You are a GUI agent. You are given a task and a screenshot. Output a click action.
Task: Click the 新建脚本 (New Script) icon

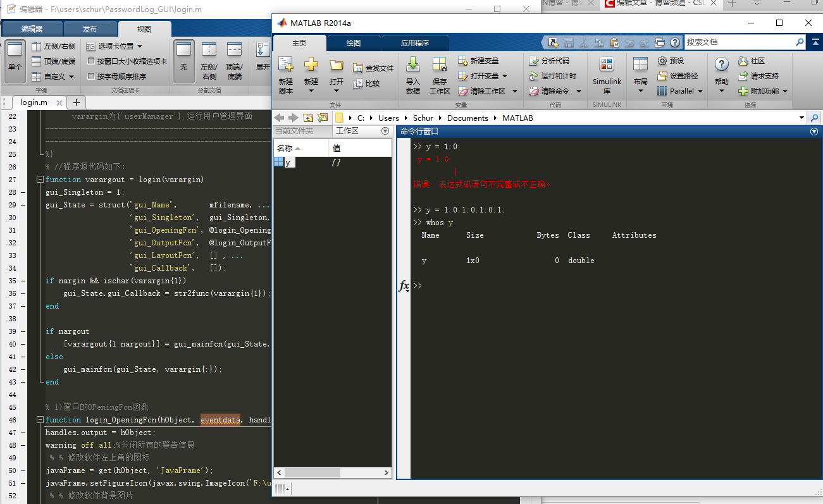pyautogui.click(x=286, y=65)
